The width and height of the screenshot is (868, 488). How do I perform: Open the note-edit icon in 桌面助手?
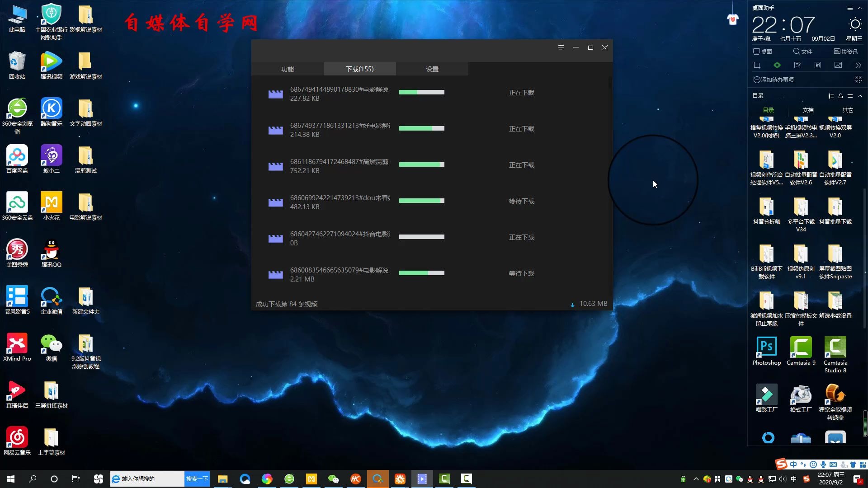coord(797,66)
